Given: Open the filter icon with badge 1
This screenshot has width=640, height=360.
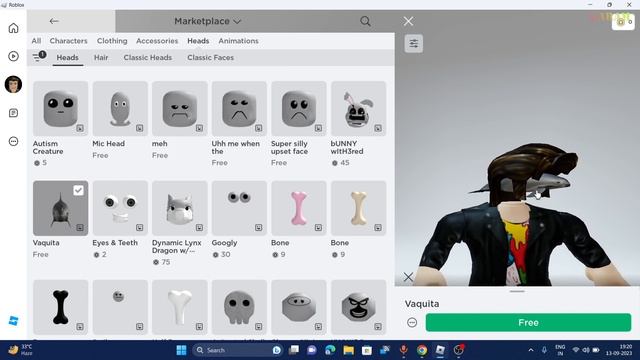Looking at the screenshot, I should tap(38, 57).
